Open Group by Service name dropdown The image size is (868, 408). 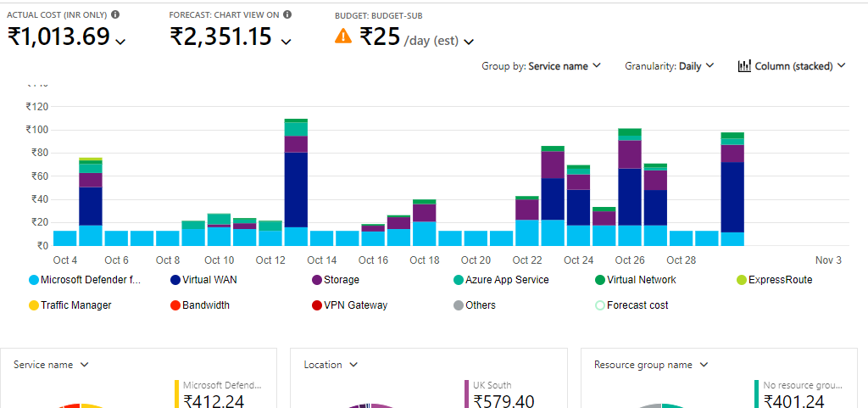point(542,66)
